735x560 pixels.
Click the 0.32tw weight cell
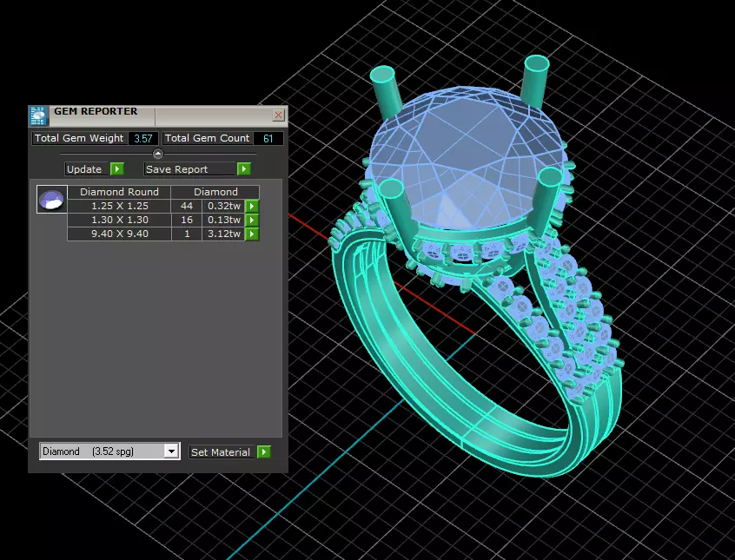click(223, 206)
